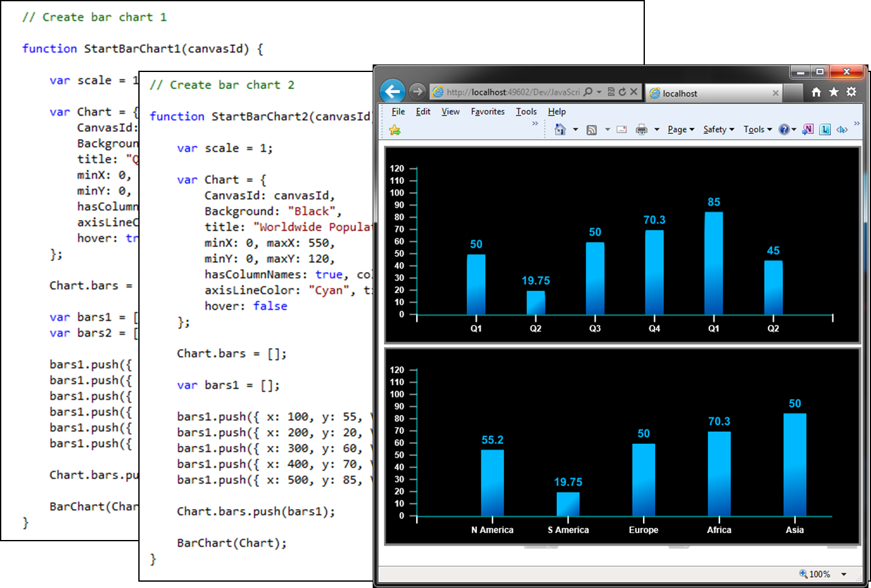
Task: Click the Asia bar in the bottom chart
Action: (795, 465)
